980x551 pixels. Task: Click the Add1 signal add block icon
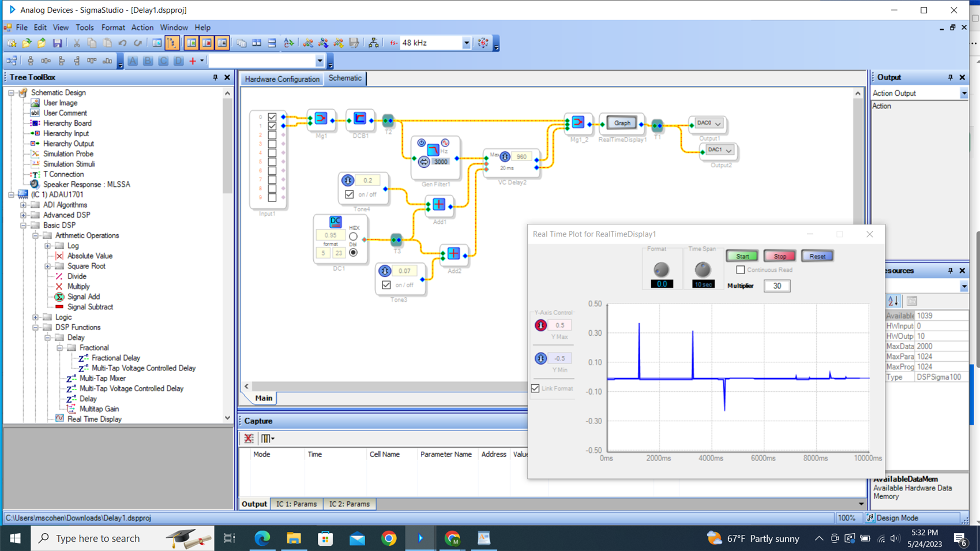click(x=439, y=204)
